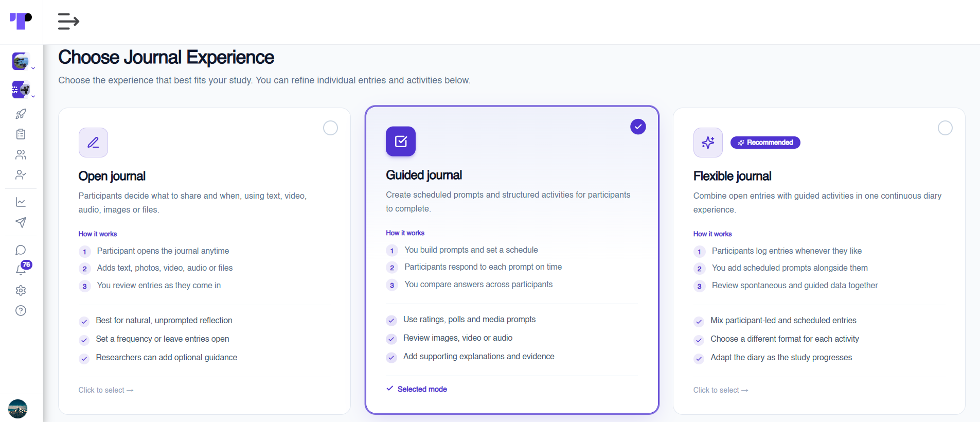This screenshot has height=422, width=980.
Task: Open the user profile avatar at bottom
Action: [18, 409]
